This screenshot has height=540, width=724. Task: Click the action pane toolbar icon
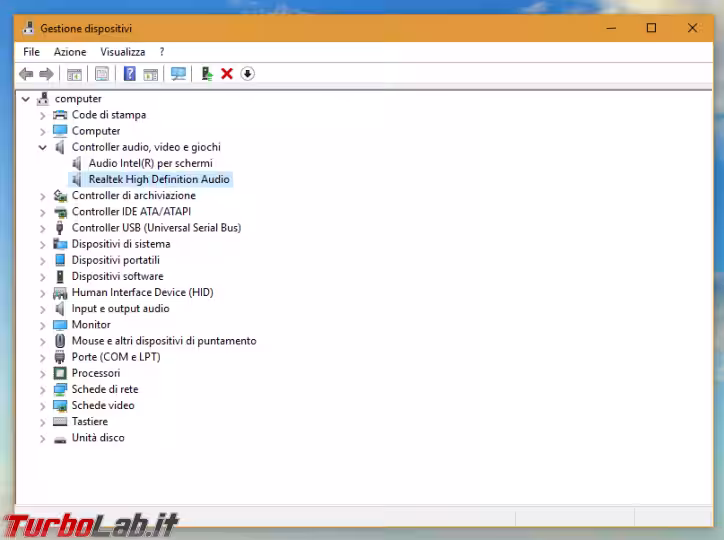pyautogui.click(x=151, y=74)
